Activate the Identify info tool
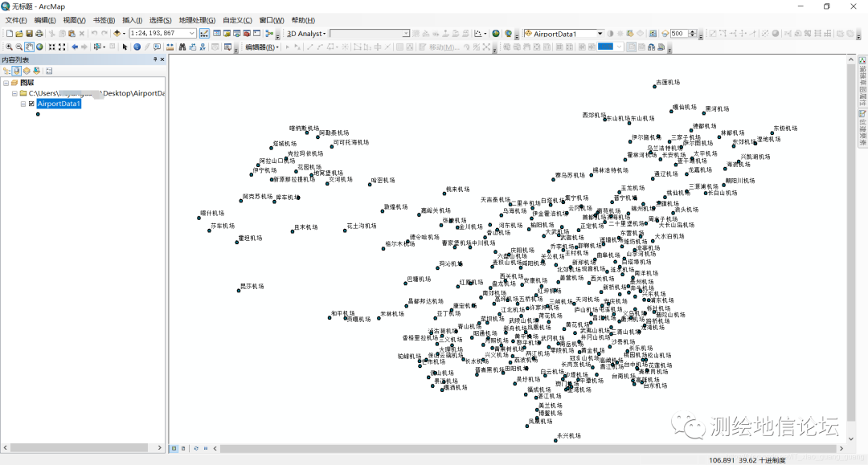The height and width of the screenshot is (465, 868). click(137, 47)
